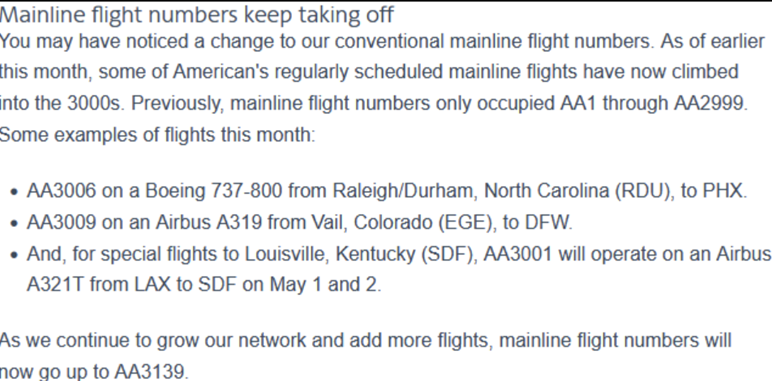
Task: Click the text AA3139 in the last line
Action: coord(150,372)
